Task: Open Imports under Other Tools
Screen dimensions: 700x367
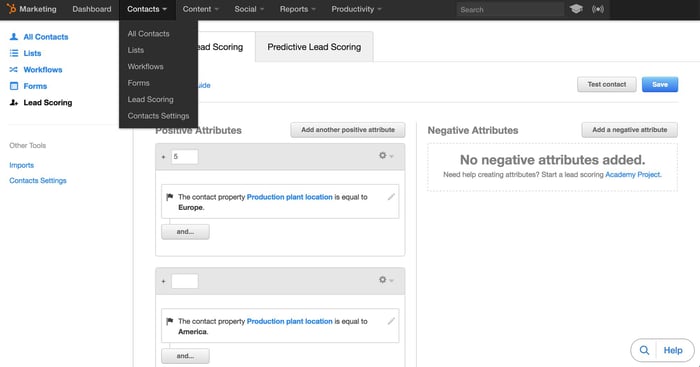Action: (x=21, y=165)
